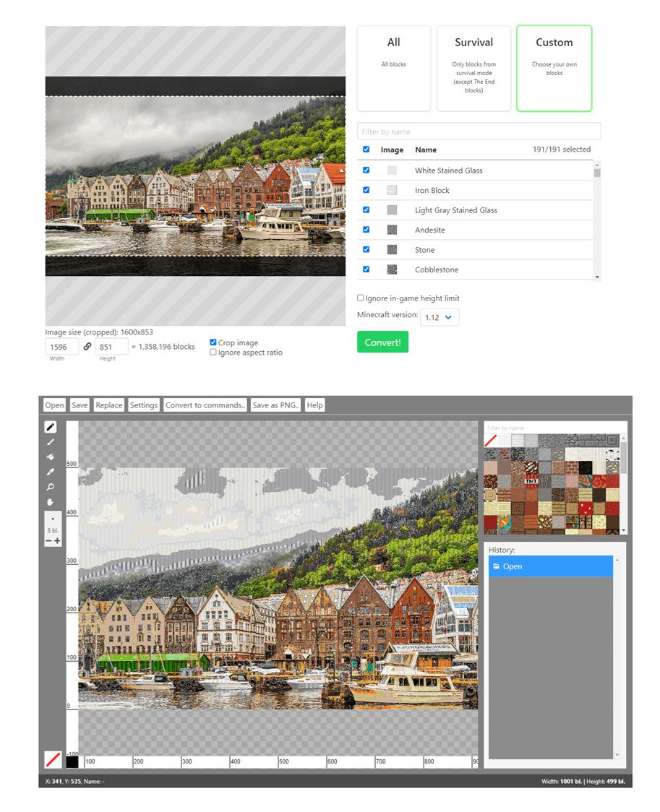Pick the solid black block in palette
The width and height of the screenshot is (660, 812).
586,467
